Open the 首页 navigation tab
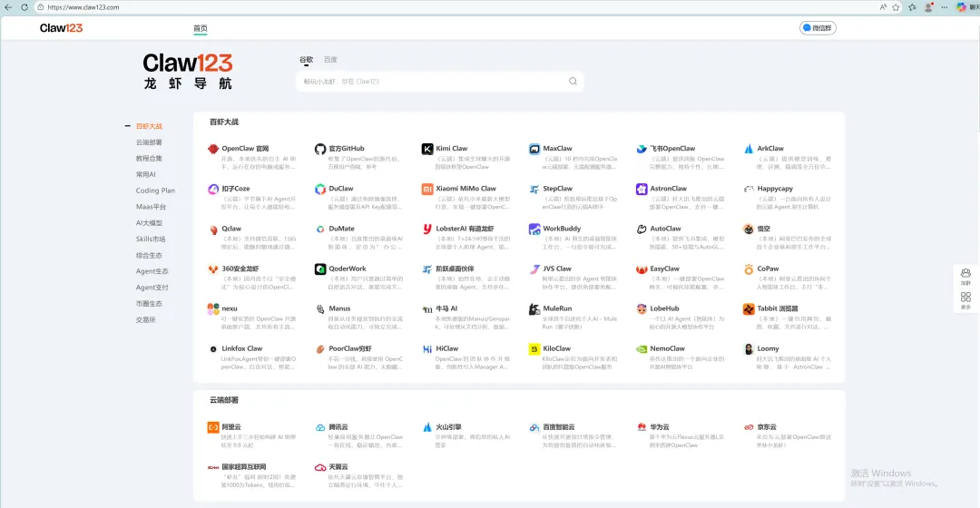This screenshot has height=508, width=980. (200, 28)
